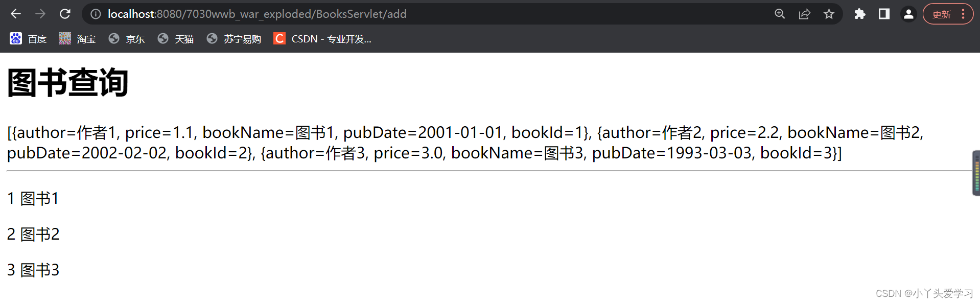The width and height of the screenshot is (980, 303).
Task: Go back to the previous page
Action: tap(16, 14)
